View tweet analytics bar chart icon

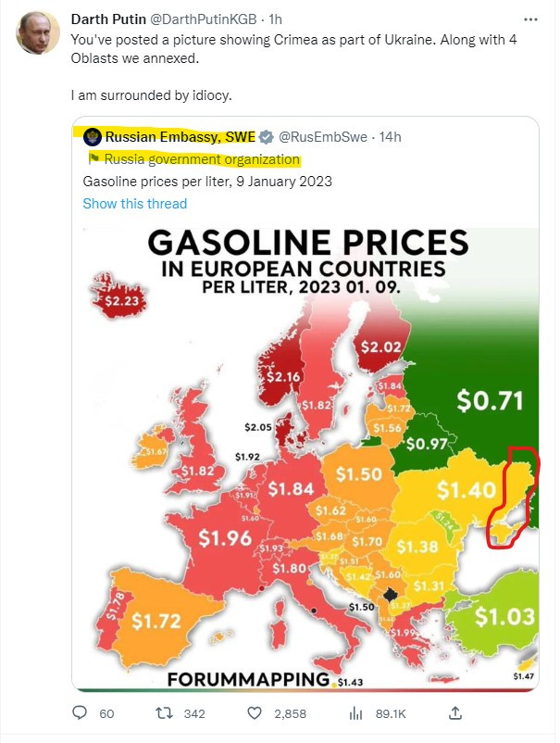point(355,713)
